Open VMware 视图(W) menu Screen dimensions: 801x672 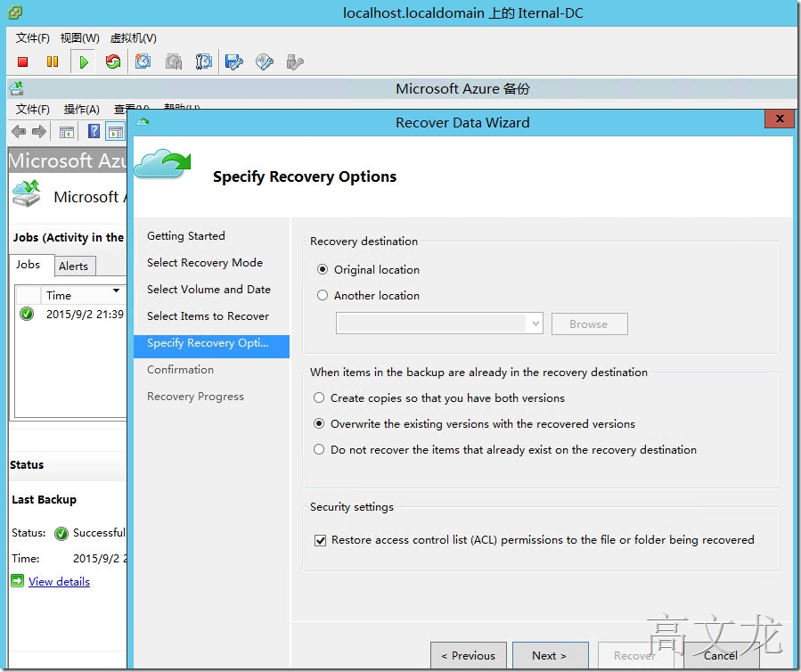click(x=79, y=37)
